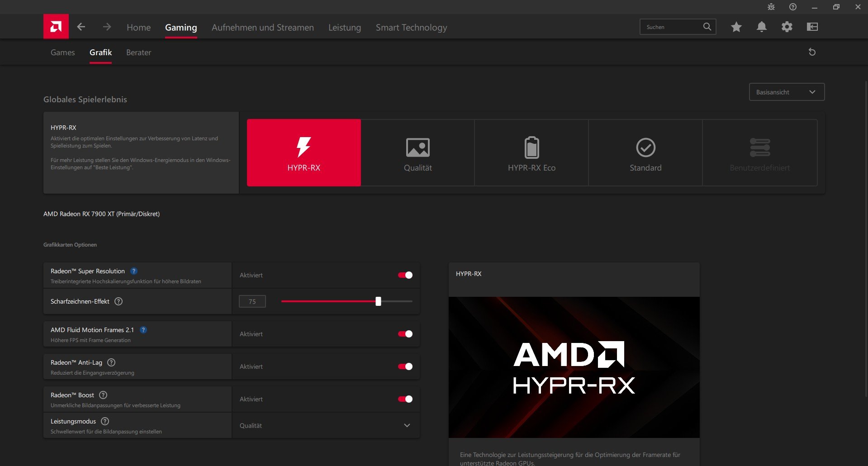Reset graphics settings with the undo arrow

coord(812,52)
